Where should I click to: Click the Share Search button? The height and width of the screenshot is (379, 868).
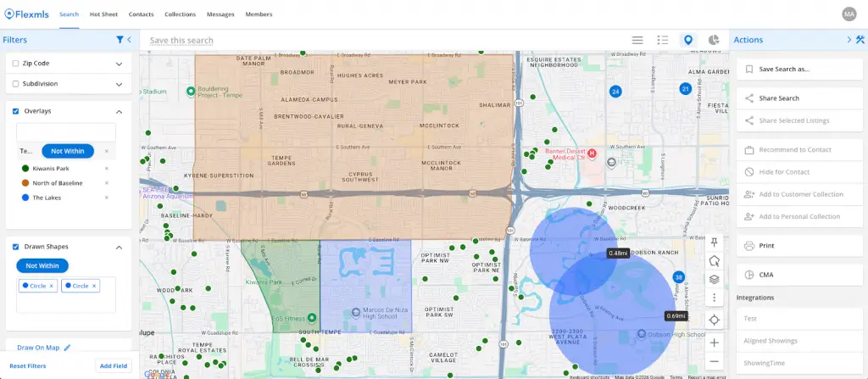799,98
